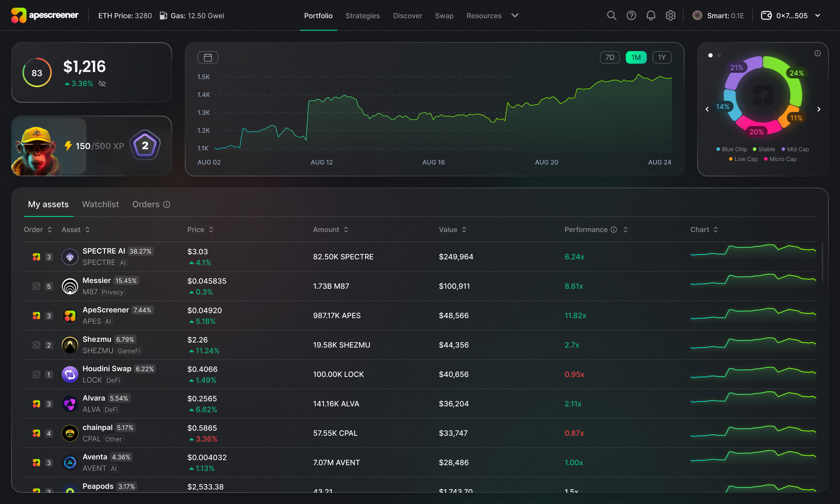This screenshot has width=840, height=504.
Task: Select the 7D chart range
Action: pos(610,57)
